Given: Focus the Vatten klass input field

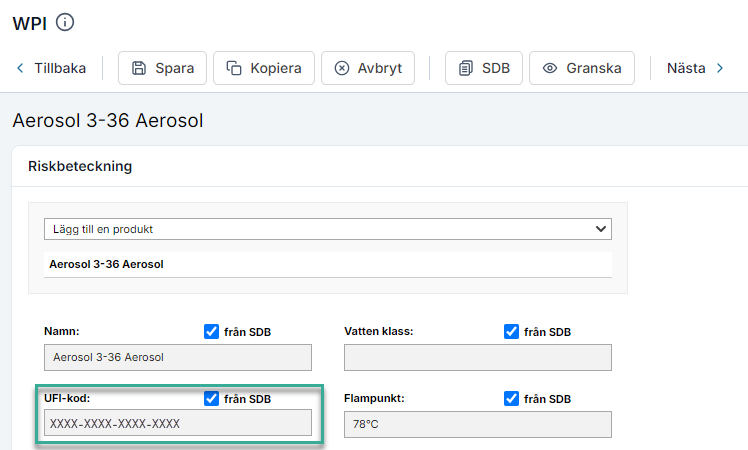Looking at the screenshot, I should (x=478, y=357).
